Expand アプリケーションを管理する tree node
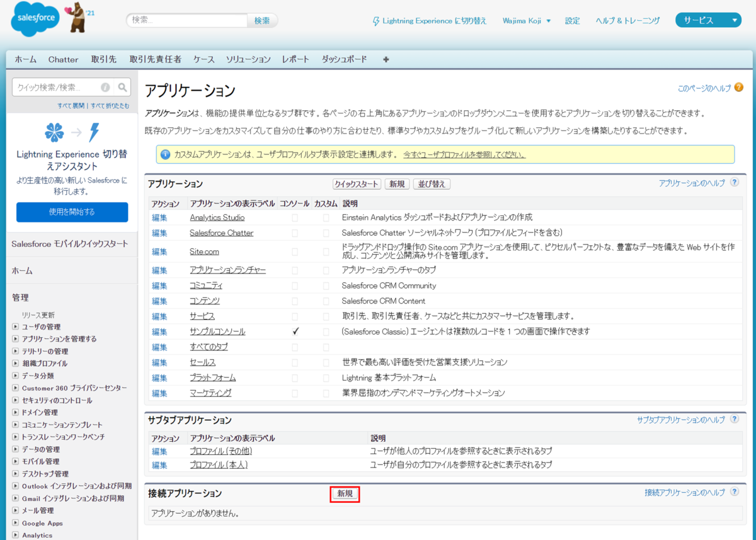This screenshot has width=756, height=540. (x=16, y=339)
